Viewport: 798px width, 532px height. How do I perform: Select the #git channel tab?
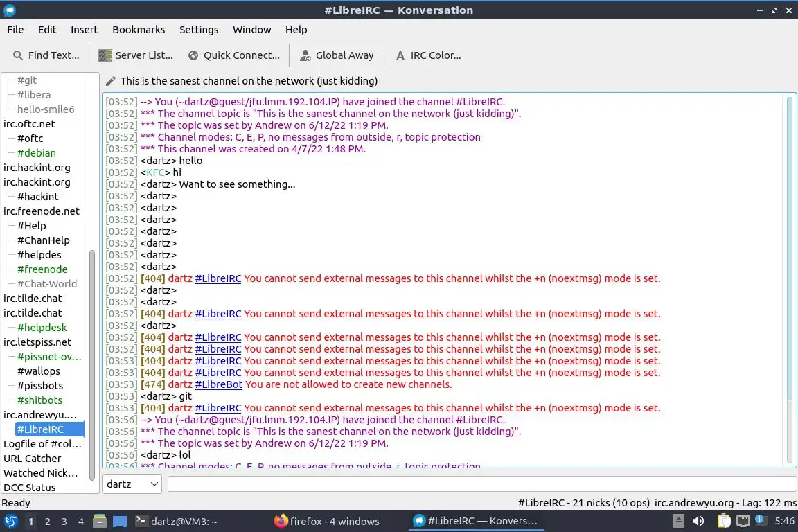click(27, 80)
